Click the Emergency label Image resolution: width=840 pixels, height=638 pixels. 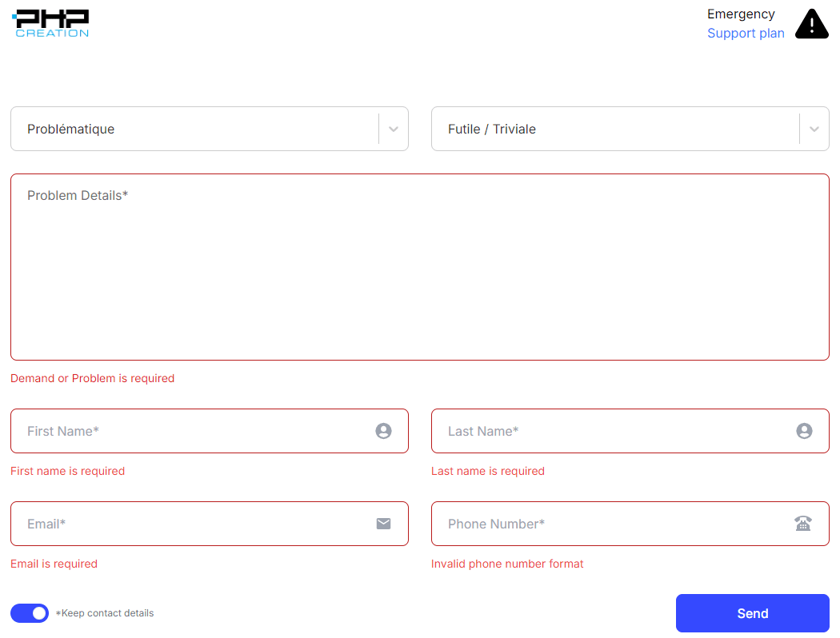click(x=741, y=14)
